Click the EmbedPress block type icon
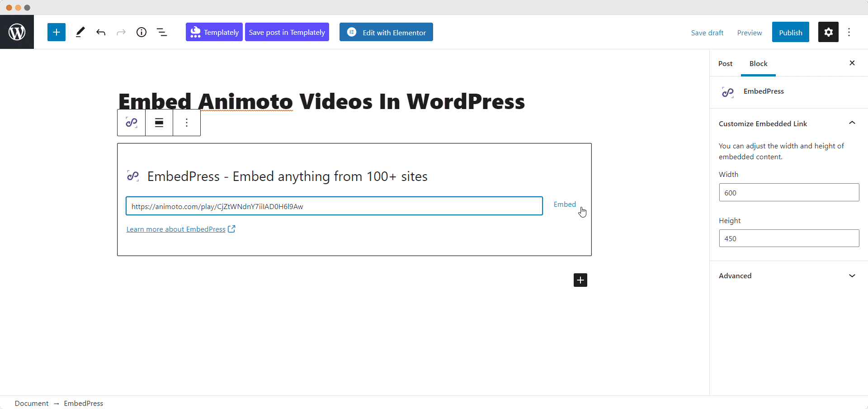This screenshot has height=409, width=868. [x=132, y=123]
